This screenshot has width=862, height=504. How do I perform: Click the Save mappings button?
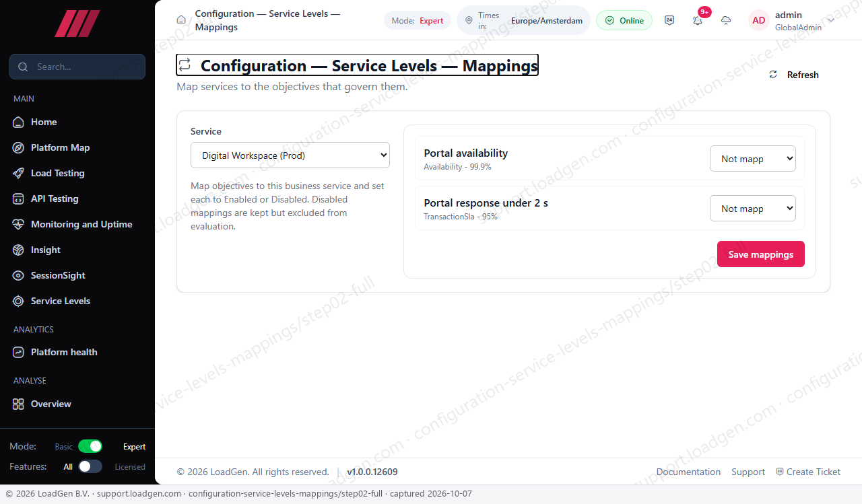[761, 254]
